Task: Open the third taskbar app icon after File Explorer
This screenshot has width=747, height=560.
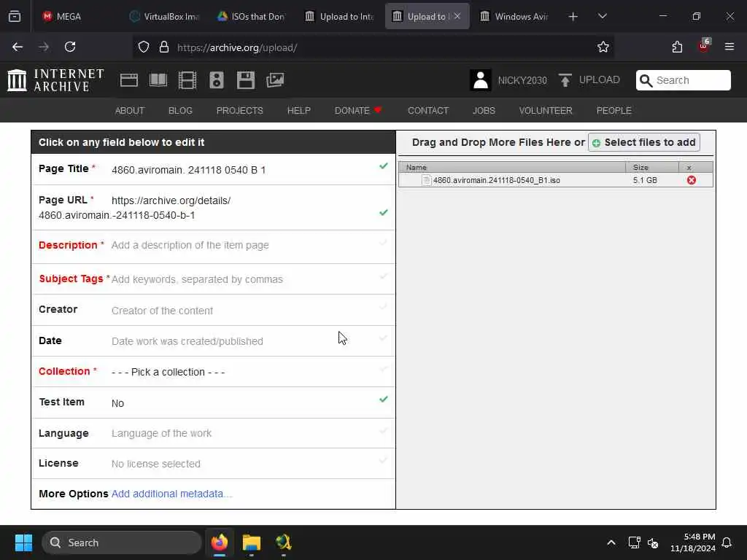Action: (284, 542)
